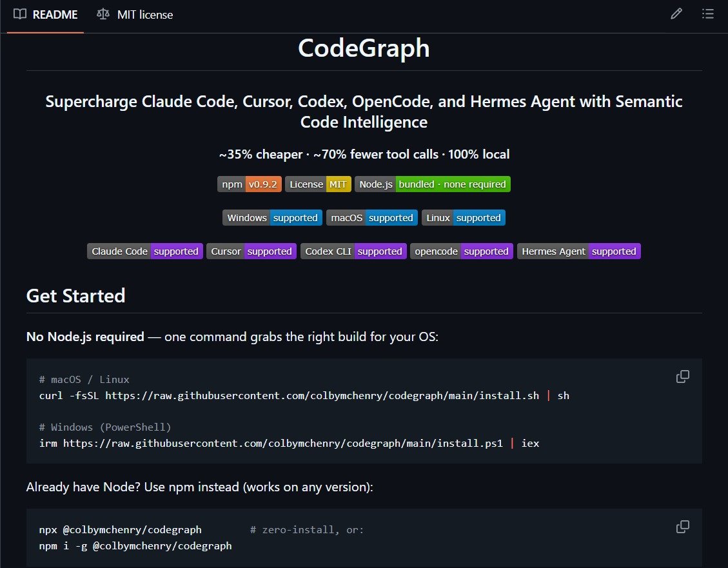This screenshot has width=728, height=568.
Task: Click the 'npm i -g @colbymchenry/codegraph' line
Action: (135, 545)
